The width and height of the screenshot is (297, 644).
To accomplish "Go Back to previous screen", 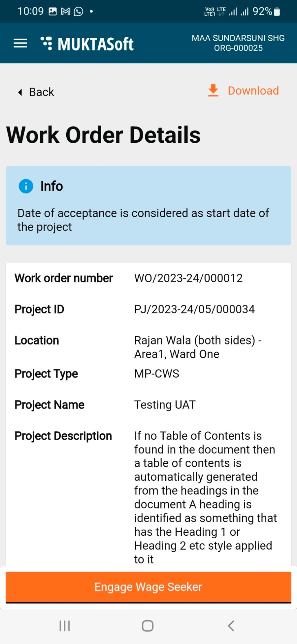I will tap(41, 92).
